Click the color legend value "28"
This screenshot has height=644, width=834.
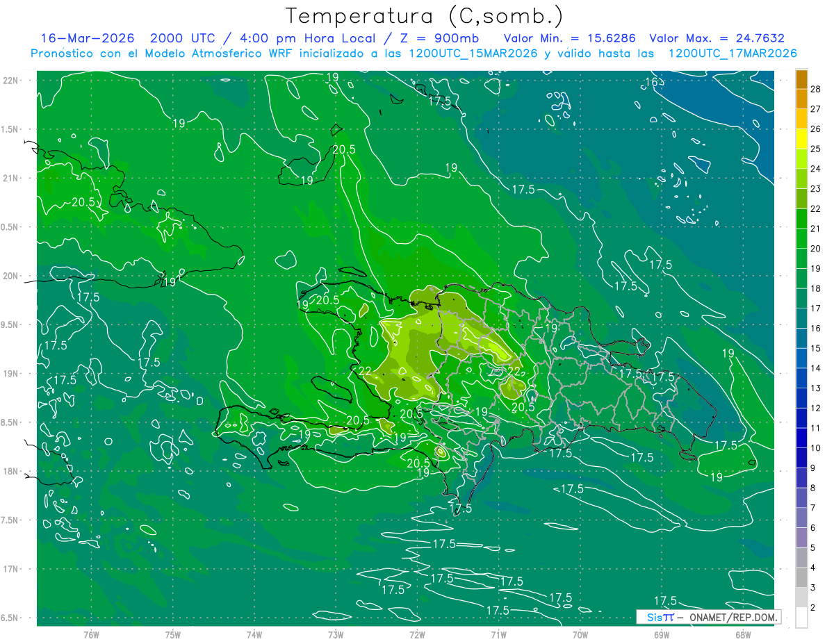tap(816, 89)
